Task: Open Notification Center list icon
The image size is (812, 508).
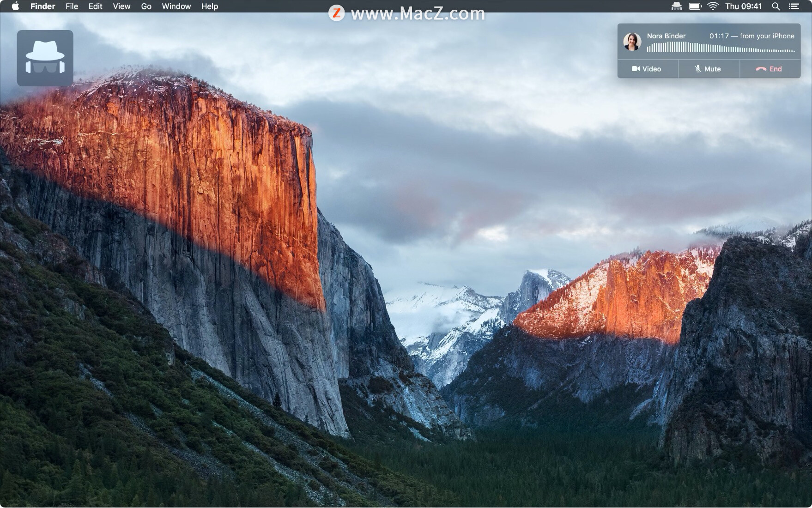Action: (794, 6)
